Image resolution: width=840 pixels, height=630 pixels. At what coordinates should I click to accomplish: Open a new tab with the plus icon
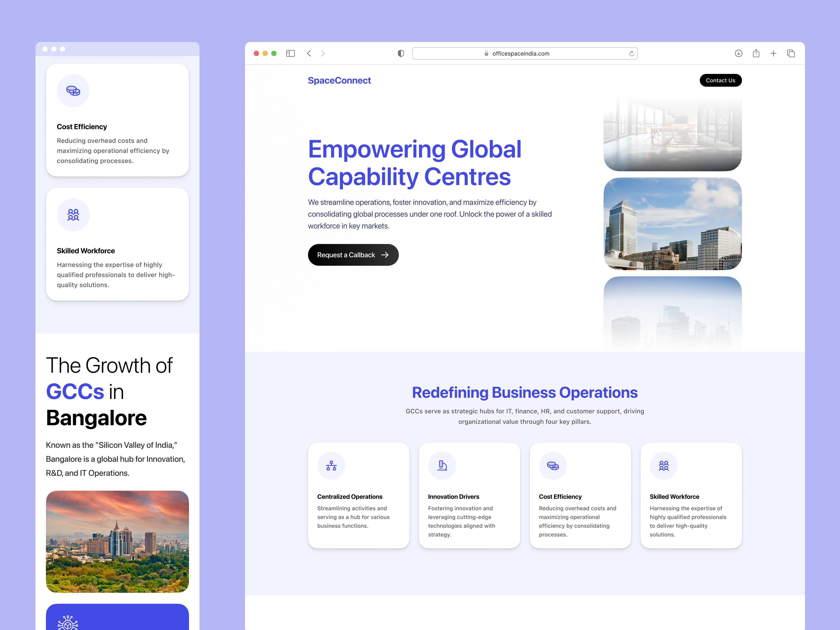point(773,53)
